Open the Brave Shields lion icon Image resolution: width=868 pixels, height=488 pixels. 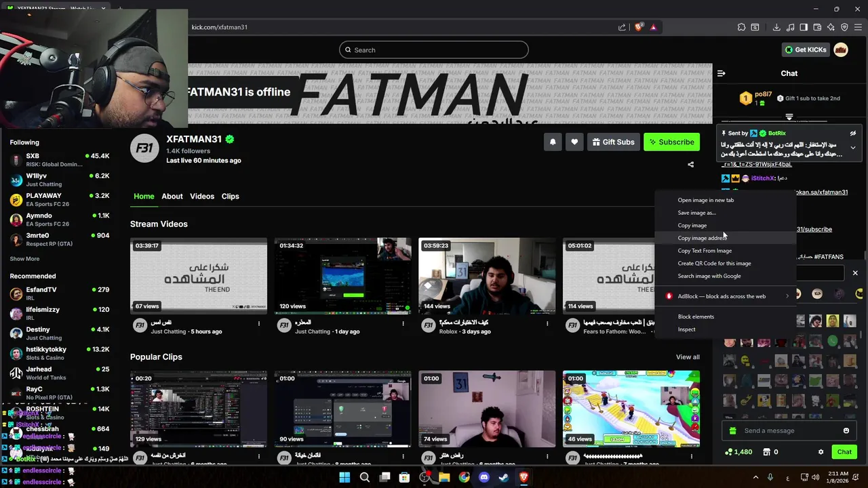[638, 27]
